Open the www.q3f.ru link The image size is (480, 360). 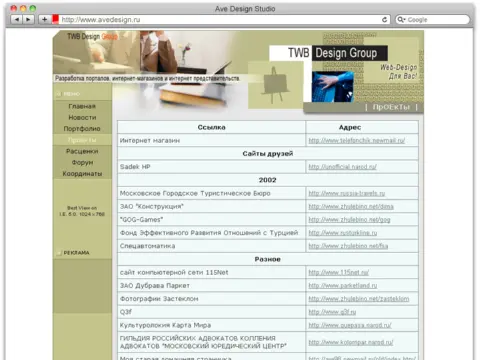click(x=332, y=312)
